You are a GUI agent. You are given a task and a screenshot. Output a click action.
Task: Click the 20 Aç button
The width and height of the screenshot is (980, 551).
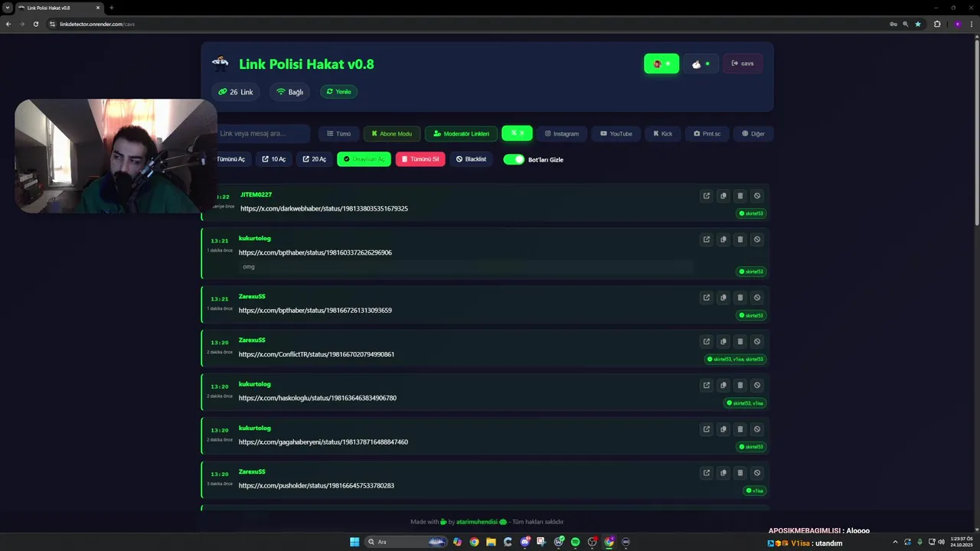tap(314, 159)
